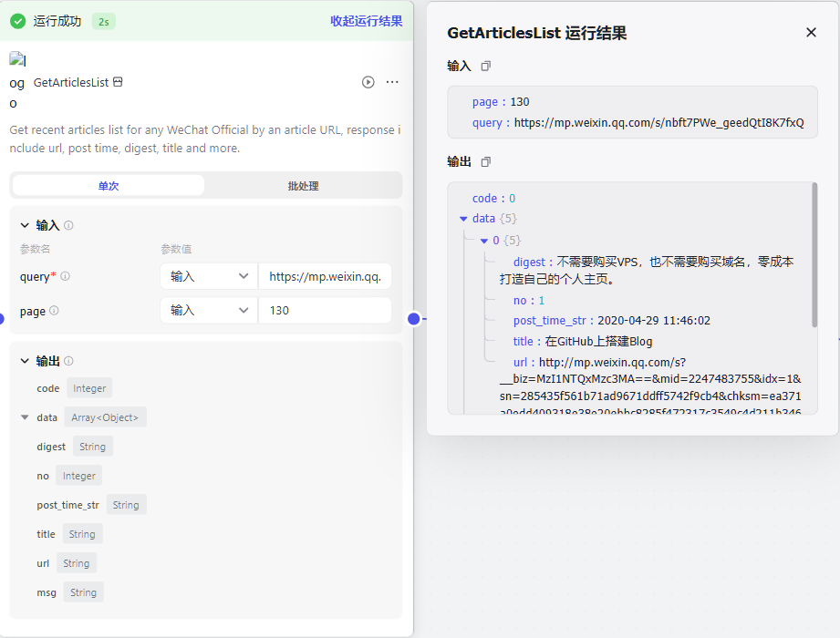
Task: Click the green success check icon
Action: (17, 21)
